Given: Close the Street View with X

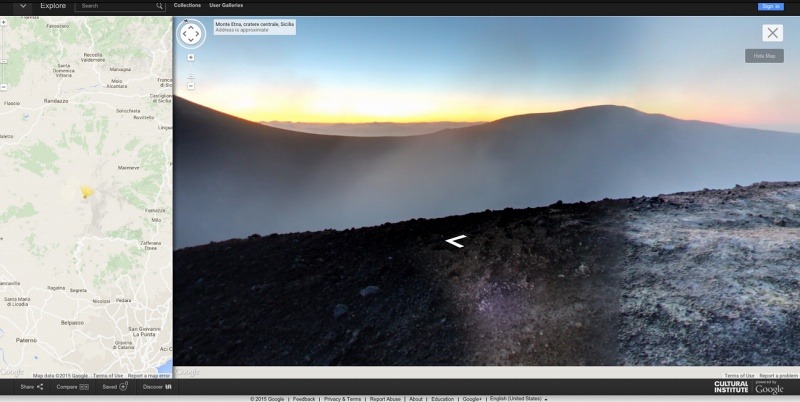Looking at the screenshot, I should tap(772, 33).
